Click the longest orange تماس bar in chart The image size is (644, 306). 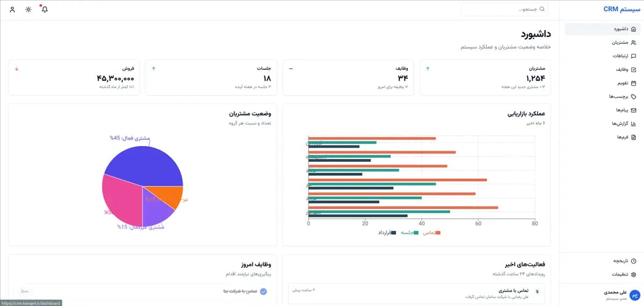(403, 207)
